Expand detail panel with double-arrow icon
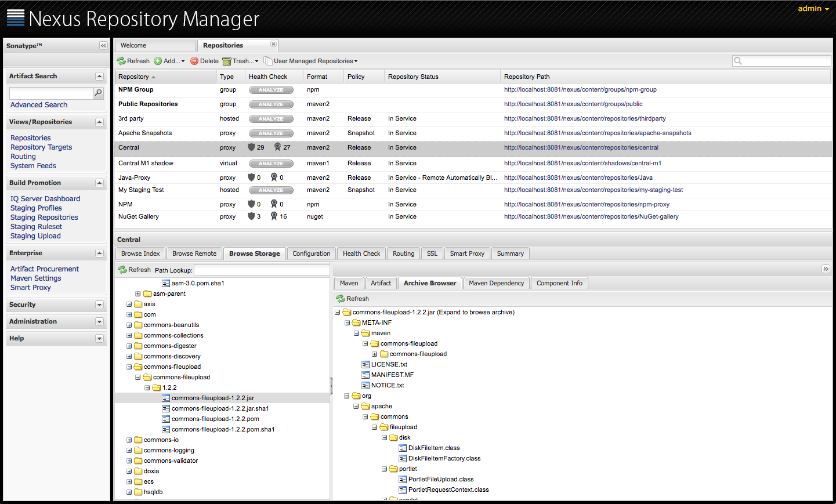Screen dimensions: 836x504 pyautogui.click(x=826, y=269)
